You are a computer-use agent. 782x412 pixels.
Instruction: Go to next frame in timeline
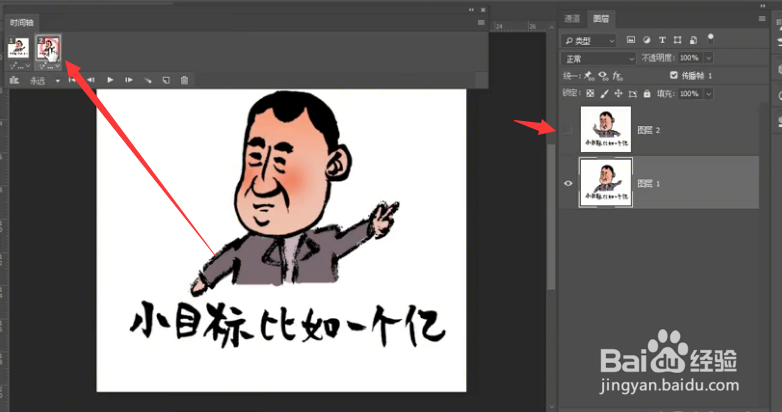[129, 80]
